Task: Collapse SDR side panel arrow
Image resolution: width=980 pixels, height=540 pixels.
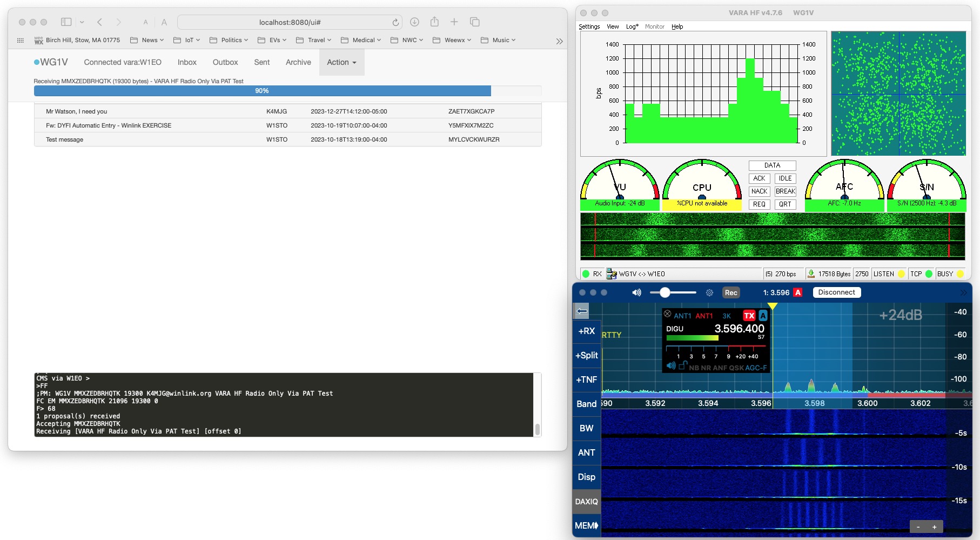Action: click(582, 311)
